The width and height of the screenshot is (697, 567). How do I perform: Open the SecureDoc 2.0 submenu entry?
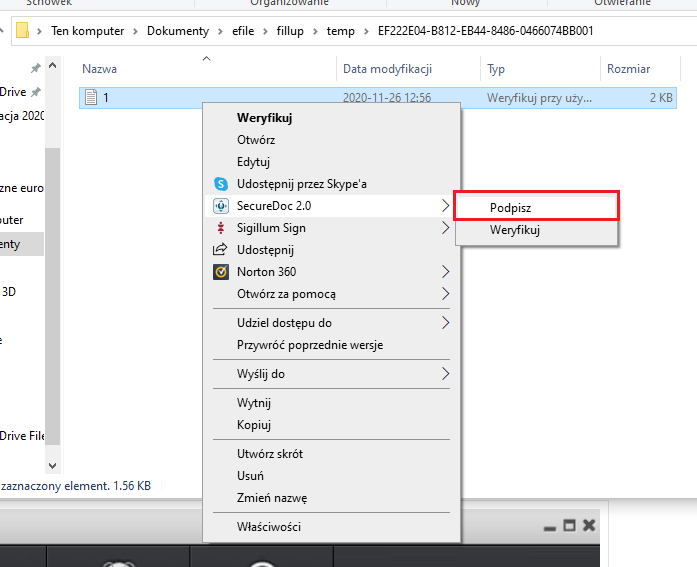(x=331, y=206)
